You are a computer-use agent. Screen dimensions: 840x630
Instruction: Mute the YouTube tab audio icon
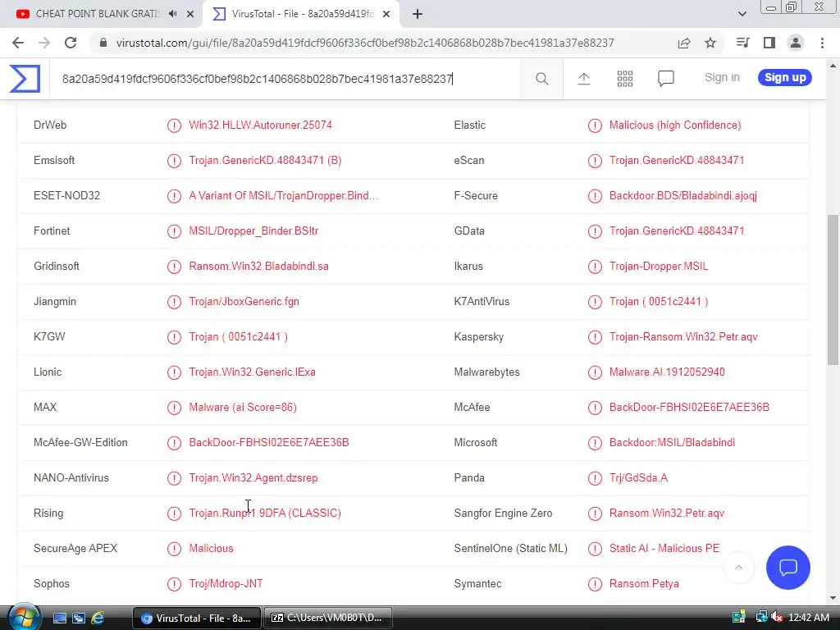[x=172, y=14]
